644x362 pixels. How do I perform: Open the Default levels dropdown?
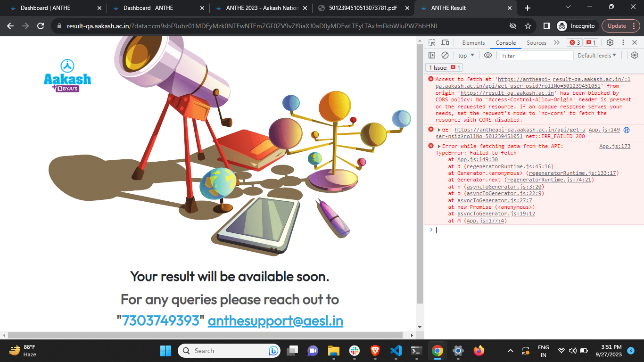coord(596,55)
